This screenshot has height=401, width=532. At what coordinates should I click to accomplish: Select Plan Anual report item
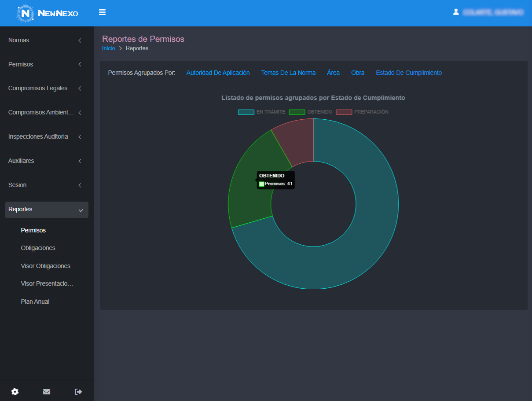[x=35, y=302]
